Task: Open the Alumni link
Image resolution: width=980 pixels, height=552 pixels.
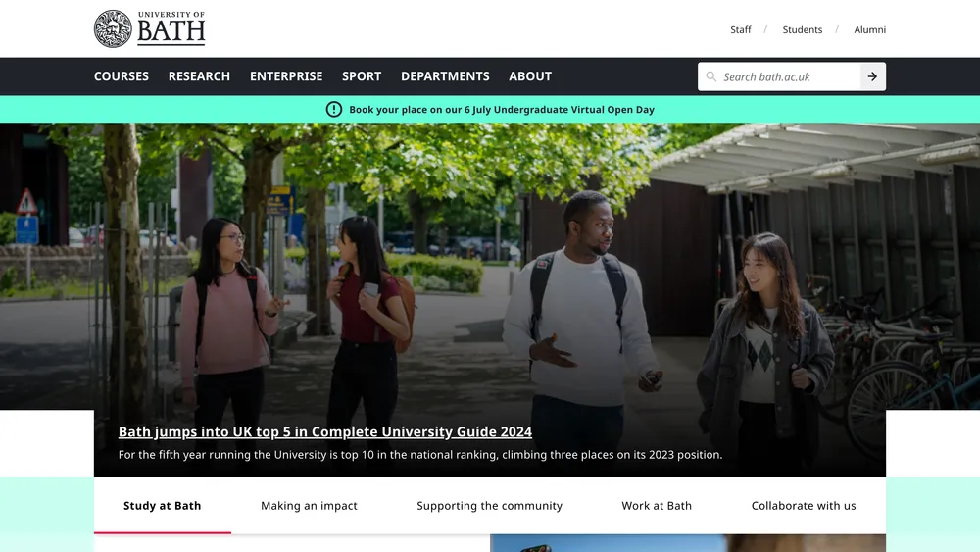Action: (869, 29)
